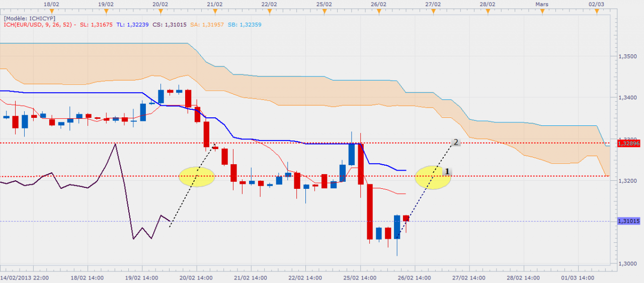Click the purple 1,31015 current price tag

(628, 221)
